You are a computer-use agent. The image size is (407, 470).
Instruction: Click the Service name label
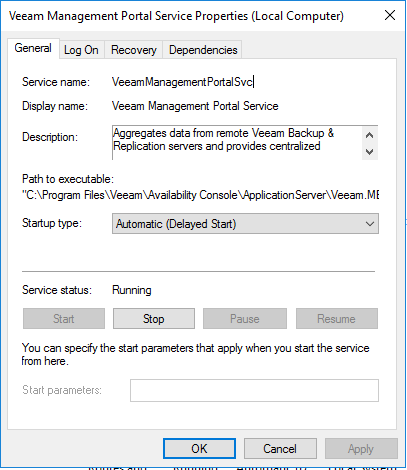click(x=56, y=82)
